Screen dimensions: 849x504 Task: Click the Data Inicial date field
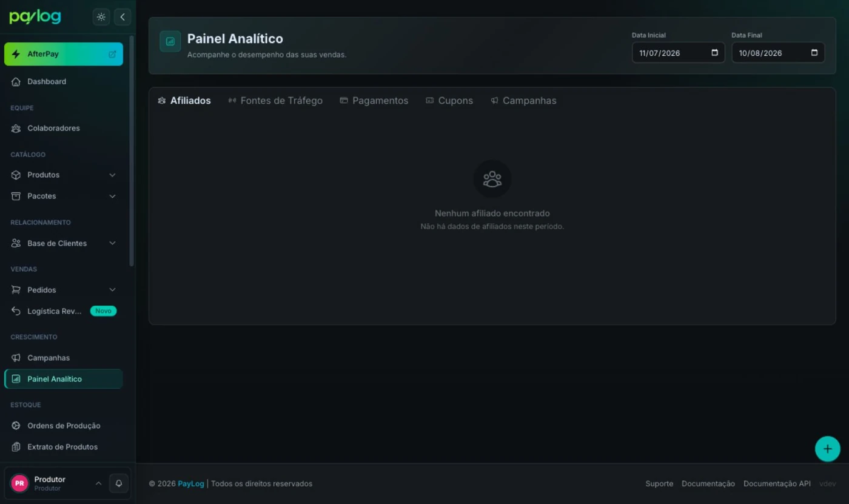point(678,53)
